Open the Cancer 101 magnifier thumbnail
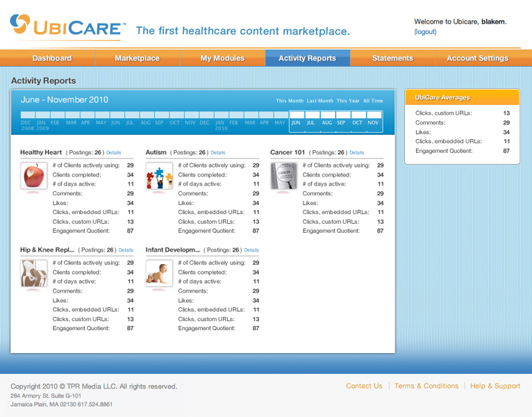532x417 pixels. tap(284, 176)
